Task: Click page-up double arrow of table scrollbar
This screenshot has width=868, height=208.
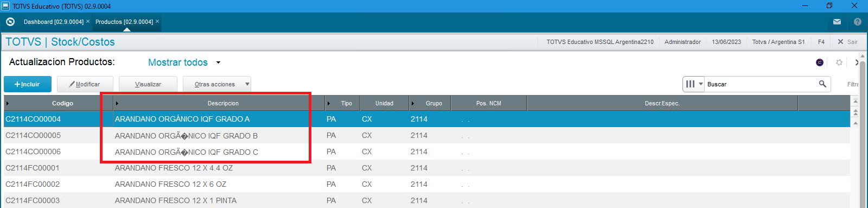Action: (x=856, y=112)
